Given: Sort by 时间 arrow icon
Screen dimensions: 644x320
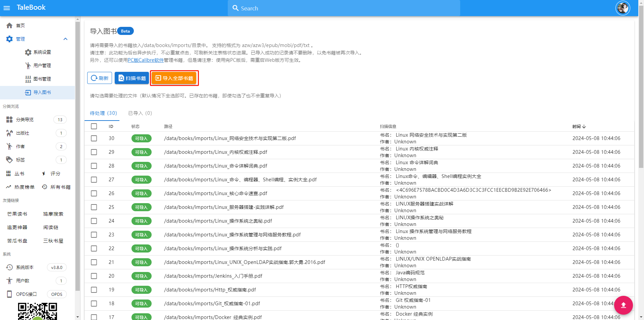Looking at the screenshot, I should (x=584, y=127).
